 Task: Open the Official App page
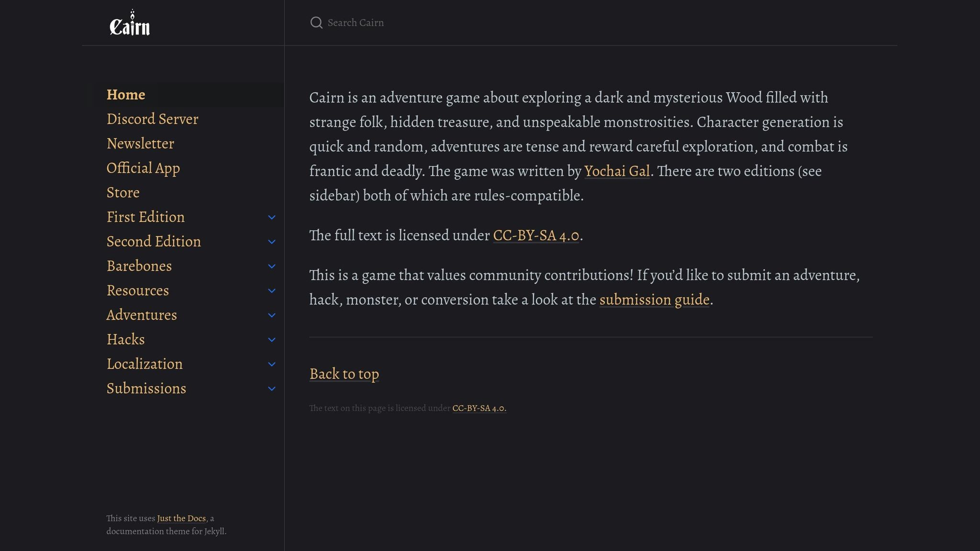[143, 168]
